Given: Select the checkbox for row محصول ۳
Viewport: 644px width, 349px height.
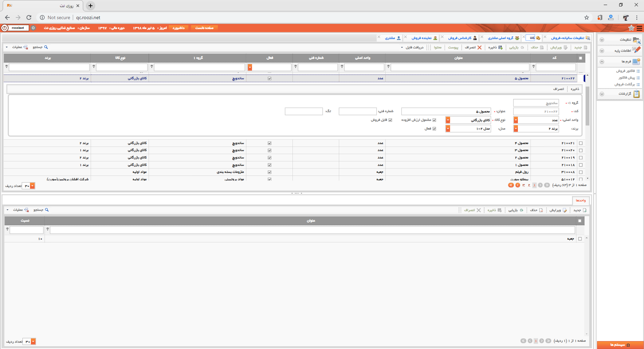Looking at the screenshot, I should pos(581,151).
